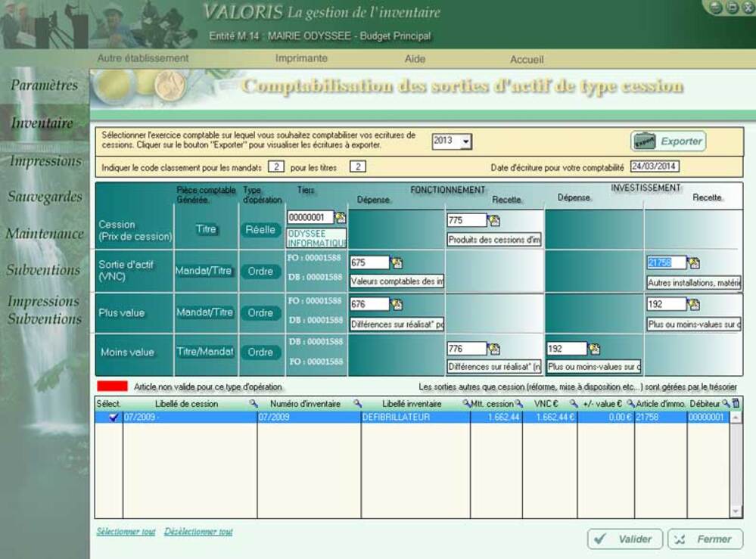Open lookup icon beside account 775

[x=495, y=220]
